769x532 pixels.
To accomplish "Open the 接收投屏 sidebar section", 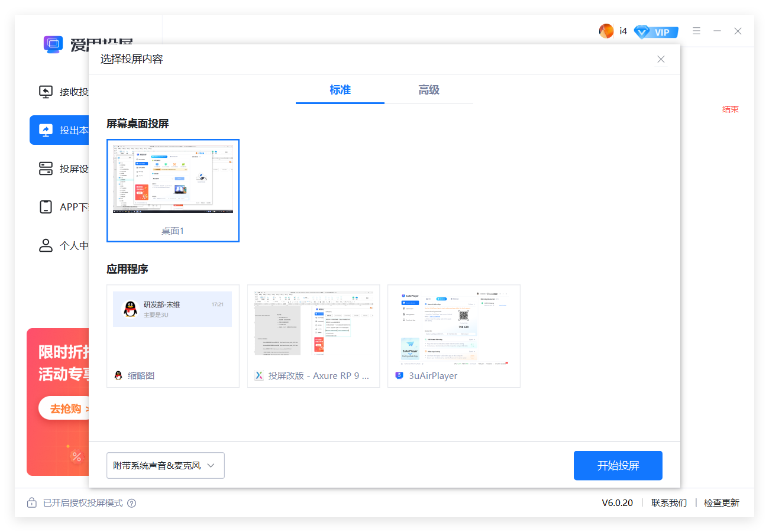I will [59, 92].
